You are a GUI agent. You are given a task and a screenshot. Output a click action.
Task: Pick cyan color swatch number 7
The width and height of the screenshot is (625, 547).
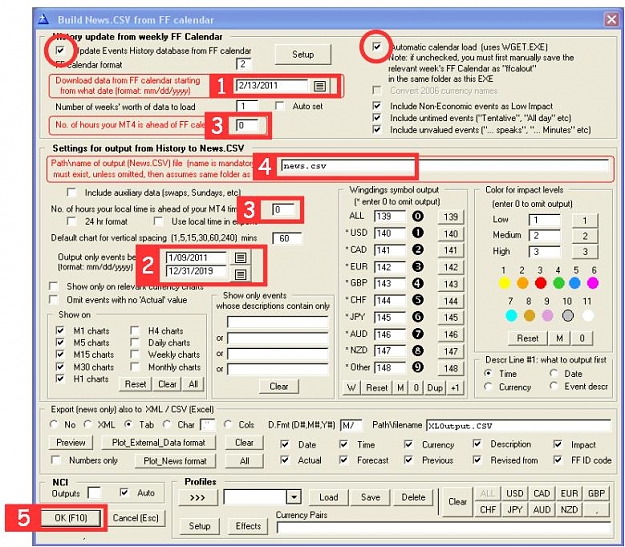coord(511,316)
